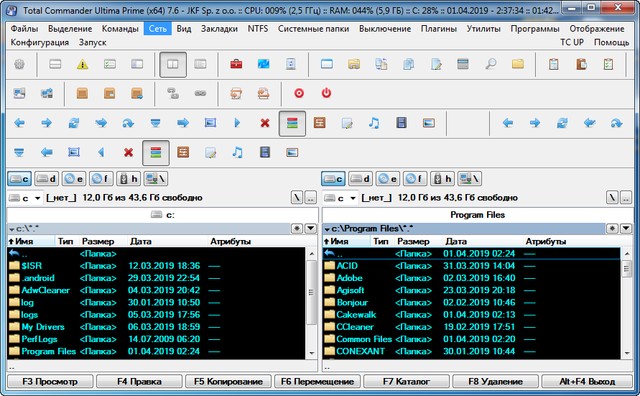Screen dimensions: 640x396
Task: Click right panel scrollbar down arrow
Action: tap(627, 353)
